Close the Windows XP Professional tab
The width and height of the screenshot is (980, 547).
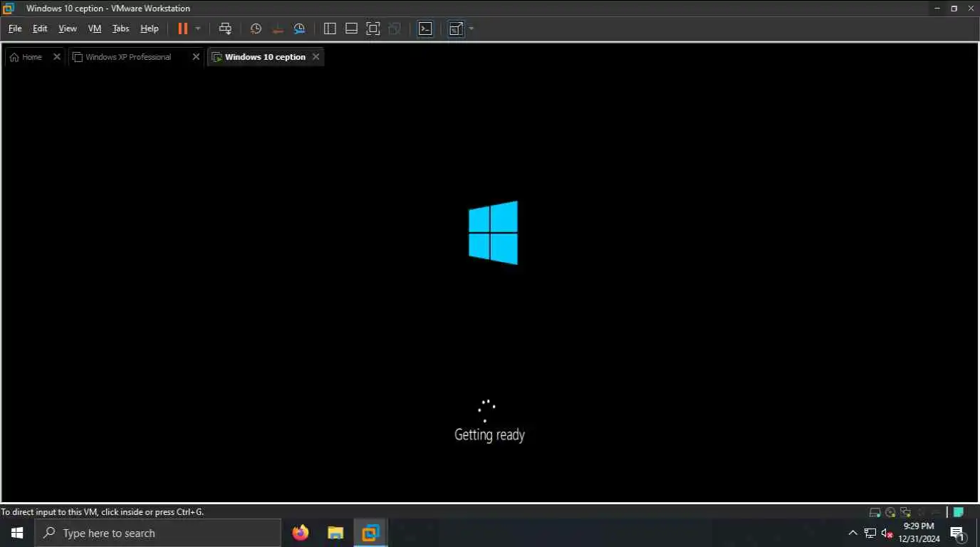pyautogui.click(x=196, y=57)
